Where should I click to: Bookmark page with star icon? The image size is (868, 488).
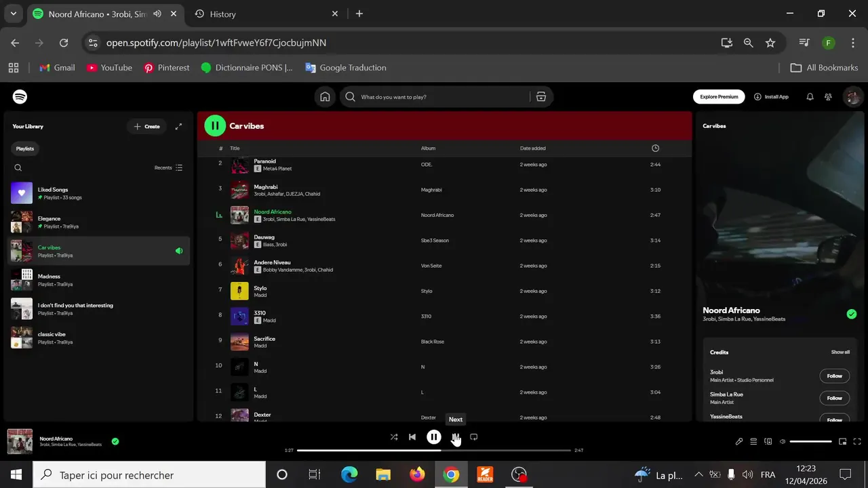coord(770,43)
